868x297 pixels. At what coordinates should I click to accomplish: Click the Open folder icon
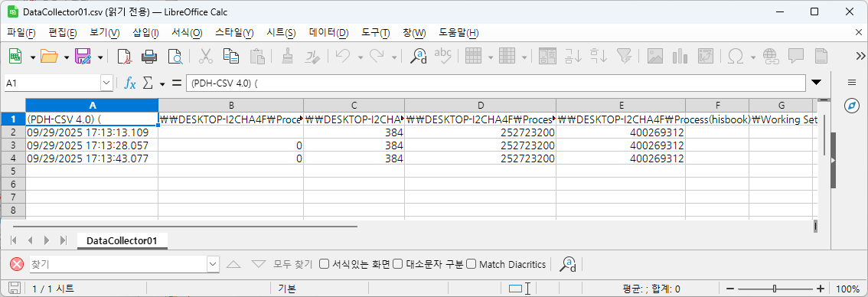(49, 56)
